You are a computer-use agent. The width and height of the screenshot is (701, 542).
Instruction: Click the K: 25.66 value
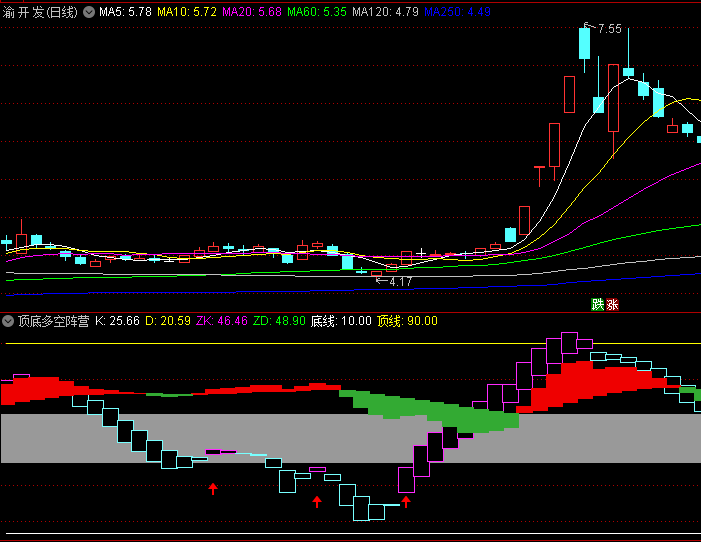click(x=117, y=321)
